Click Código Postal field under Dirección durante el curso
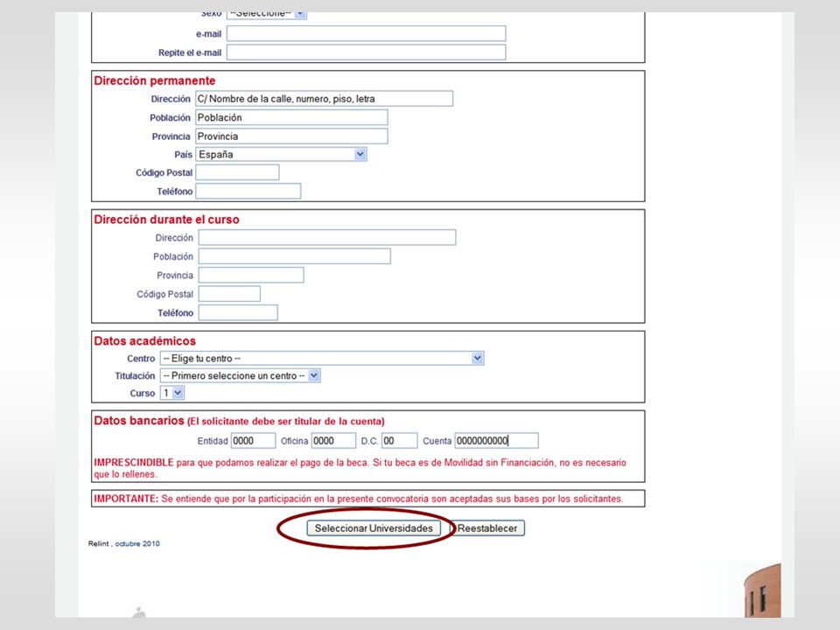 click(x=229, y=294)
